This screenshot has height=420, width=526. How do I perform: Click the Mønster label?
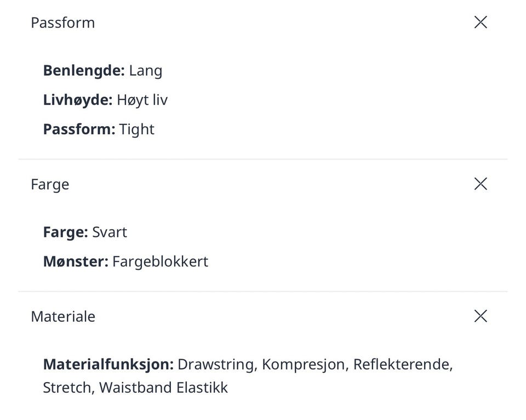point(76,261)
